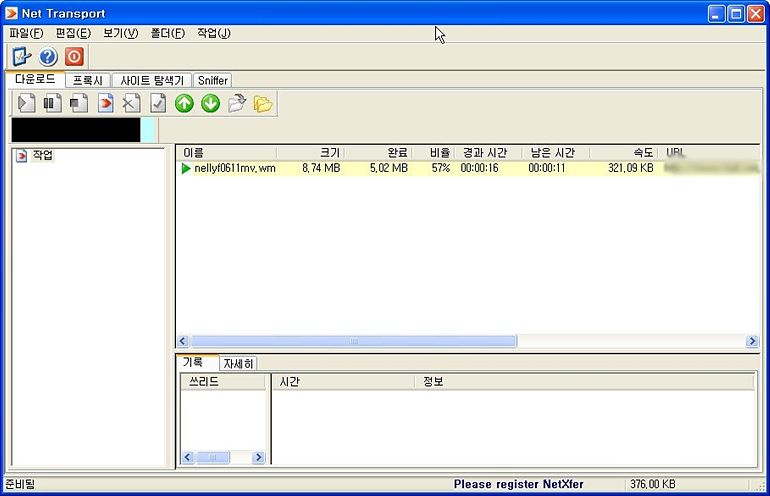Click the 5.02 MB completed cell
Viewport: 770px width, 496px height.
pos(389,168)
